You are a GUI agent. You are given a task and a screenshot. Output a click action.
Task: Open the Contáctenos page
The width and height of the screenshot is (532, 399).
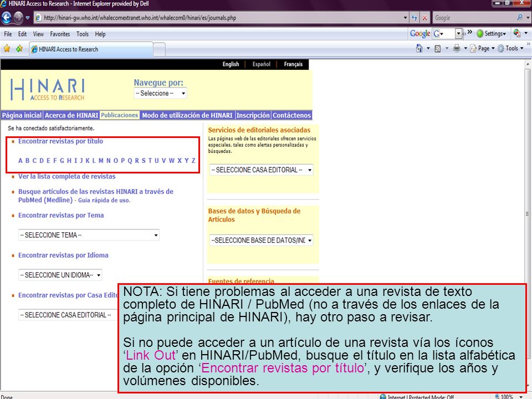[x=292, y=115]
